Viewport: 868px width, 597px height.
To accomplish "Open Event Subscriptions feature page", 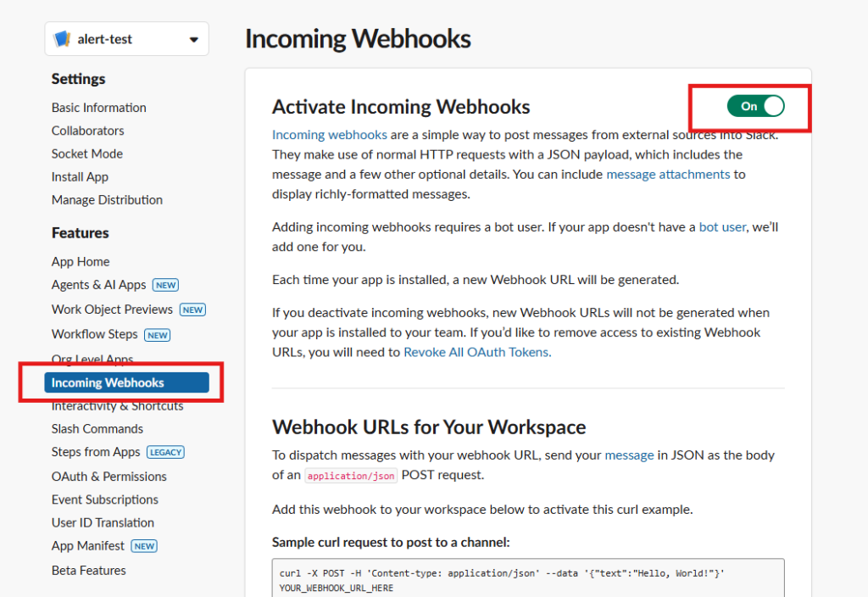I will 104,499.
